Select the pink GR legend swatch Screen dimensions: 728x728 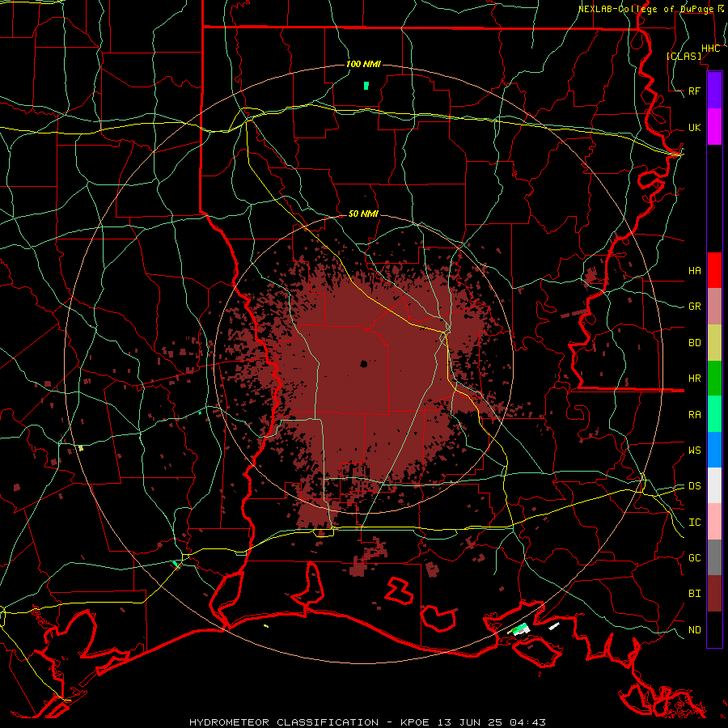(x=714, y=307)
